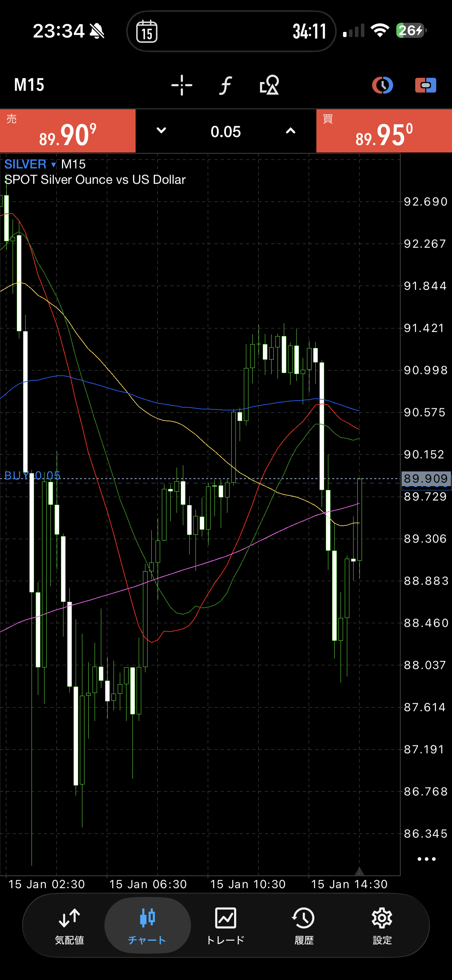Increase lot size with up chevron
The image size is (452, 980).
(290, 131)
